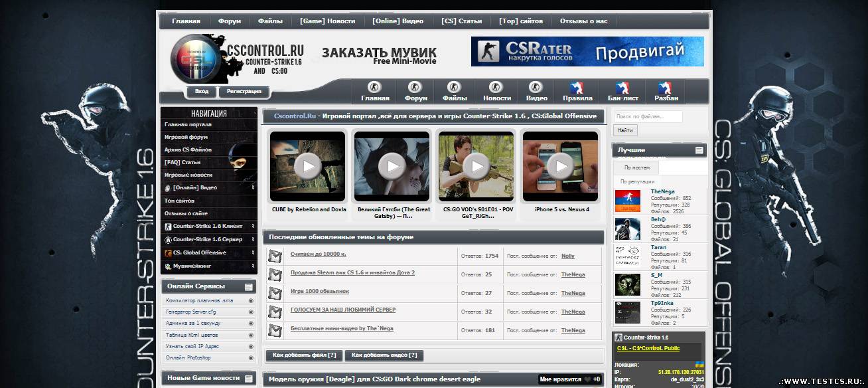This screenshot has width=868, height=388.
Task: Click the CSControl.ru round site logo
Action: click(196, 60)
